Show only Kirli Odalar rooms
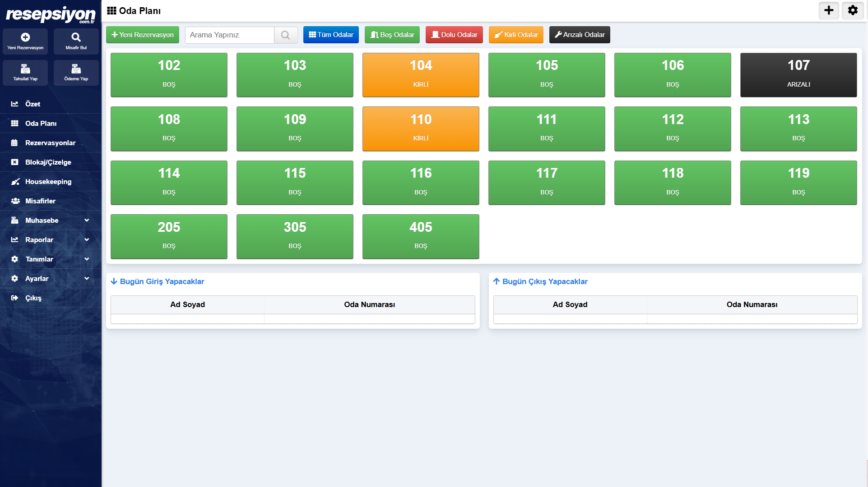This screenshot has width=868, height=487. pos(516,35)
